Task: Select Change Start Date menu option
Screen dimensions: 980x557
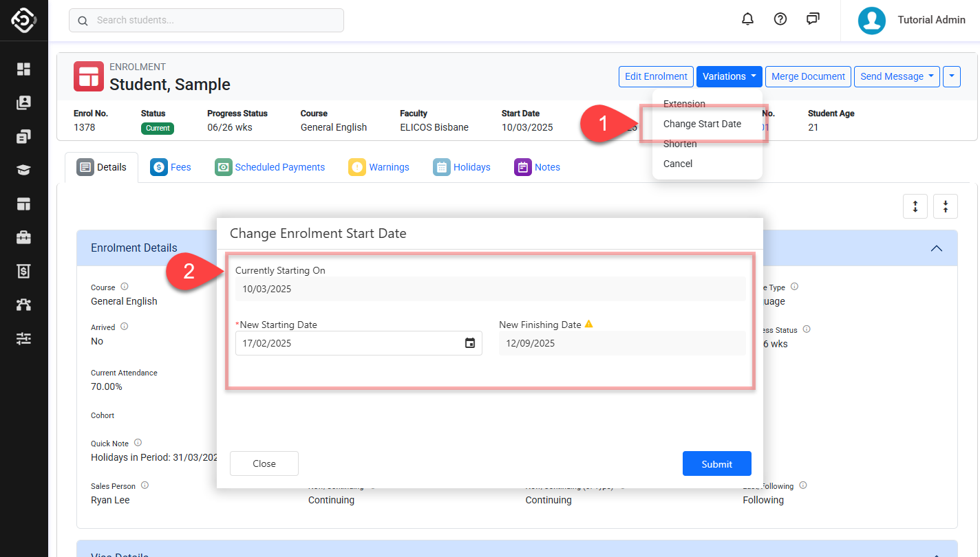Action: pyautogui.click(x=702, y=124)
